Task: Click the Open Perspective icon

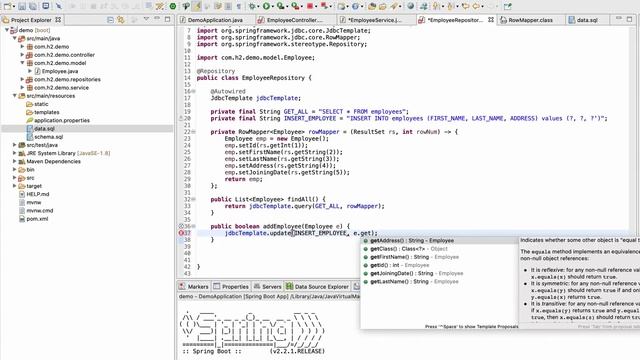Action: (x=507, y=6)
